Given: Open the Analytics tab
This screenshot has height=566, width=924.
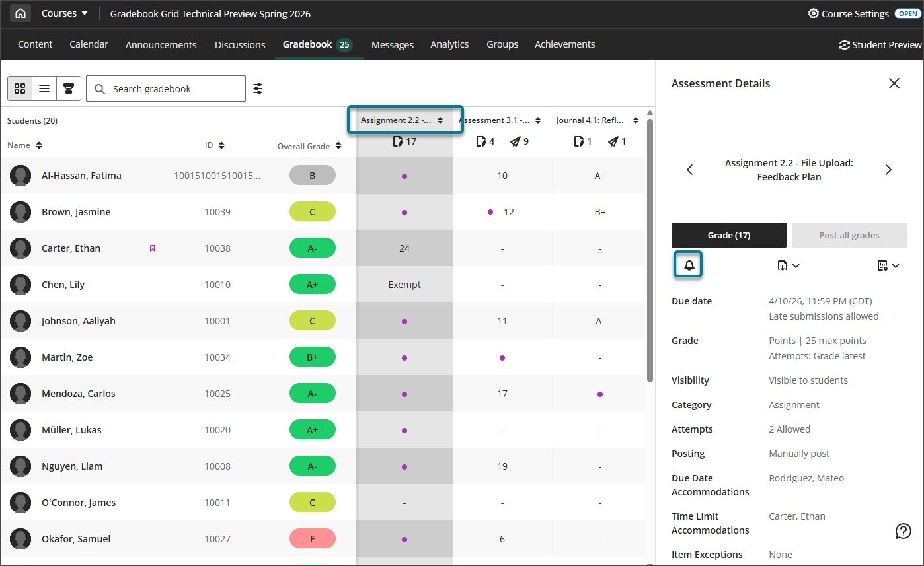Looking at the screenshot, I should tap(449, 44).
